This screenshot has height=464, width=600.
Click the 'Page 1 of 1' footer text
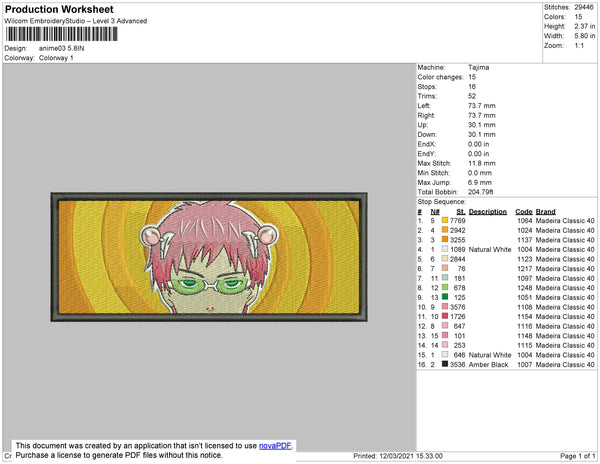coord(577,456)
